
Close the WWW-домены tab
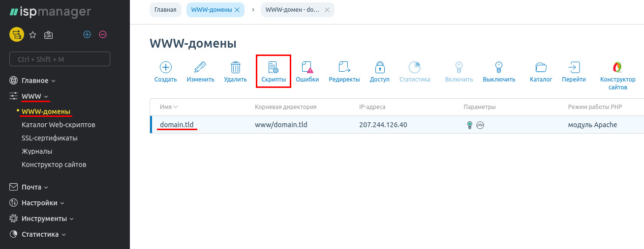(237, 10)
